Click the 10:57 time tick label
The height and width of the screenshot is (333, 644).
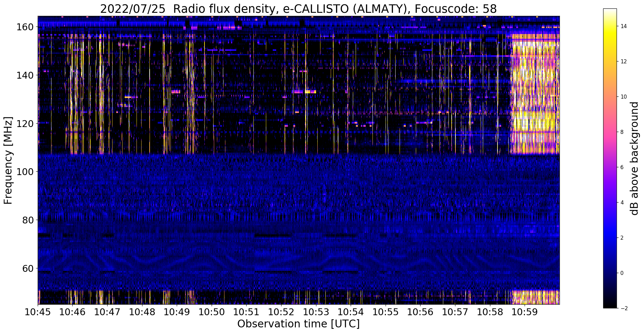[455, 312]
